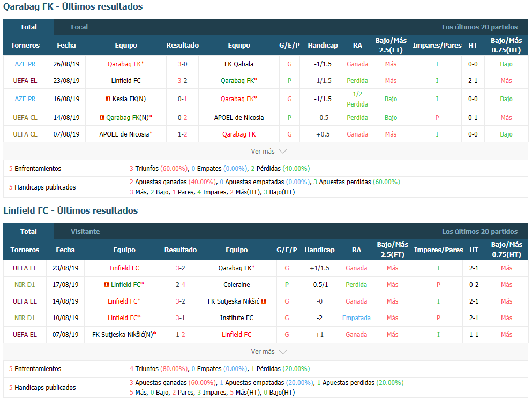The height and width of the screenshot is (400, 532).
Task: Click '3 Triunfos (60.00%)' in the Qarabag summary
Action: (x=159, y=169)
